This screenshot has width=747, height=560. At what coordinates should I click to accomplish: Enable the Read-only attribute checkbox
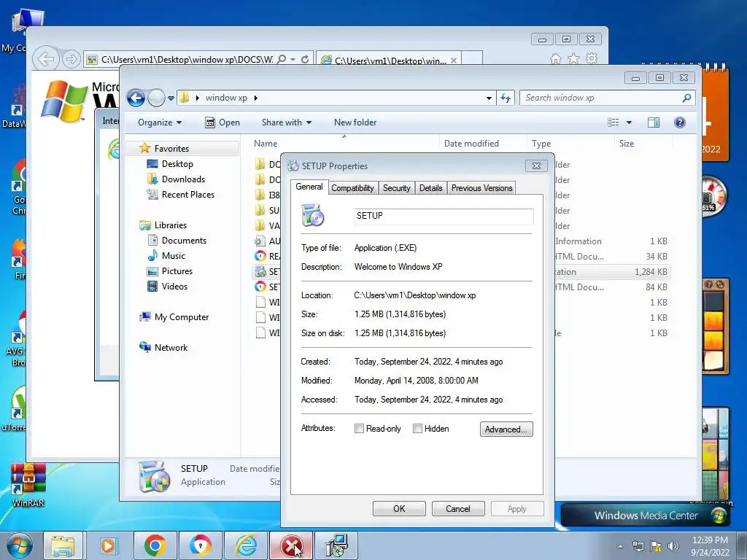(x=359, y=429)
